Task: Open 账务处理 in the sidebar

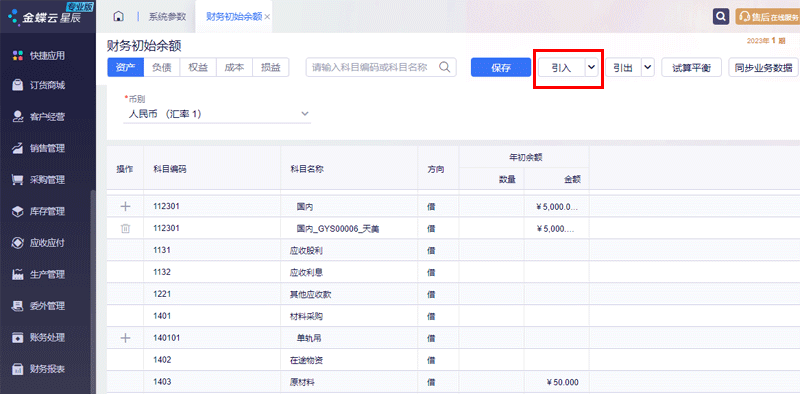Action: [x=39, y=338]
